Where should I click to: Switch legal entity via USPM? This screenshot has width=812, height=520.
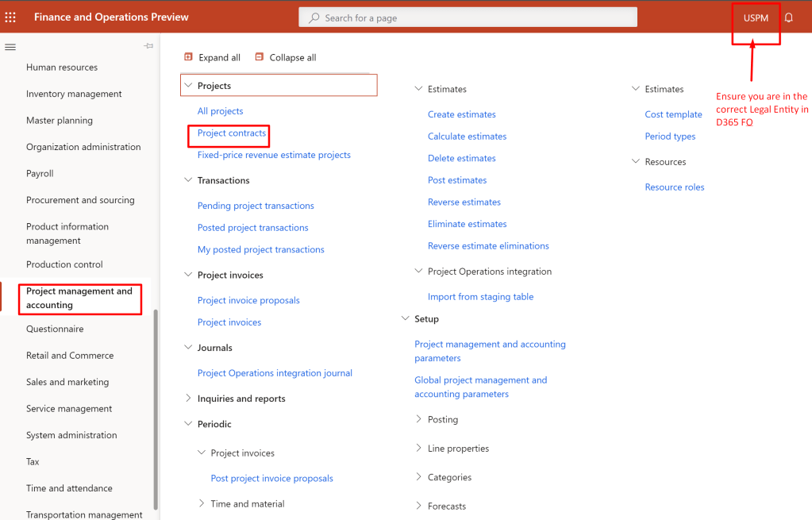coord(756,17)
